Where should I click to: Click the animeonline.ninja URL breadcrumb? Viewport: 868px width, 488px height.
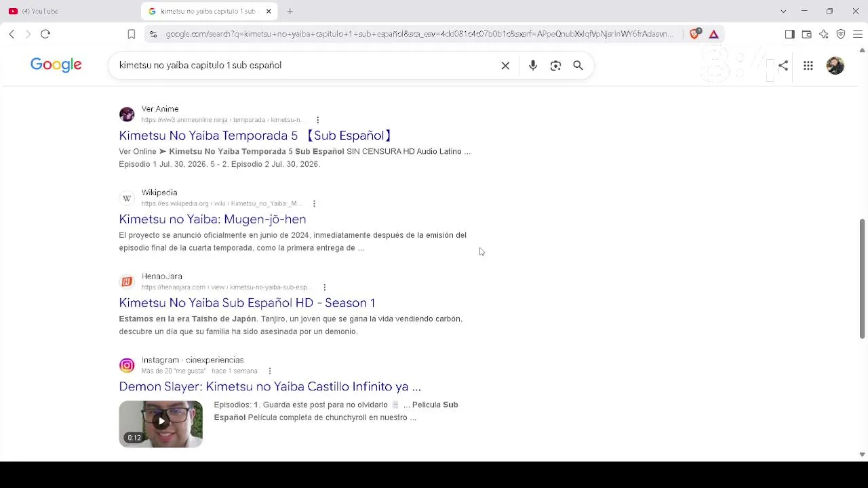(x=222, y=120)
